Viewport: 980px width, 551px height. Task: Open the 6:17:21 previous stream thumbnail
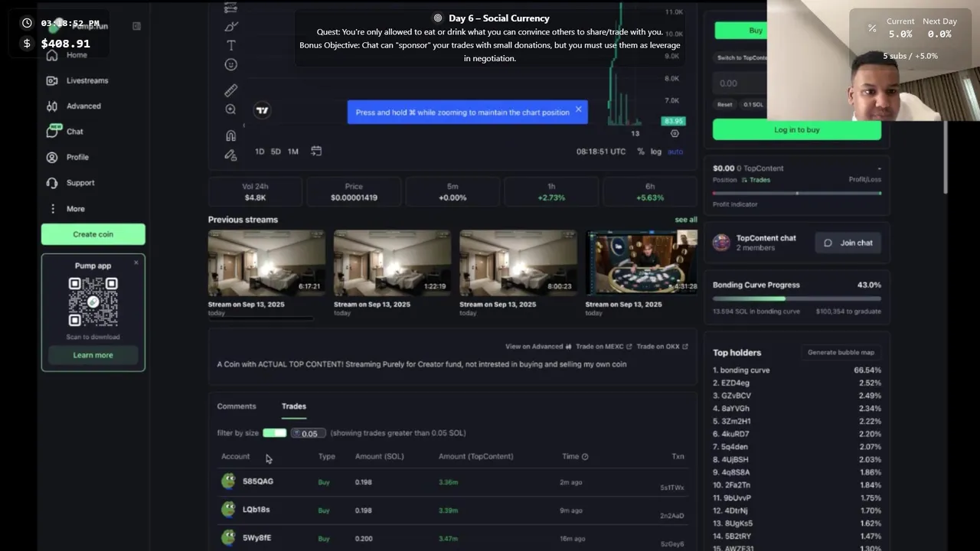(x=266, y=263)
